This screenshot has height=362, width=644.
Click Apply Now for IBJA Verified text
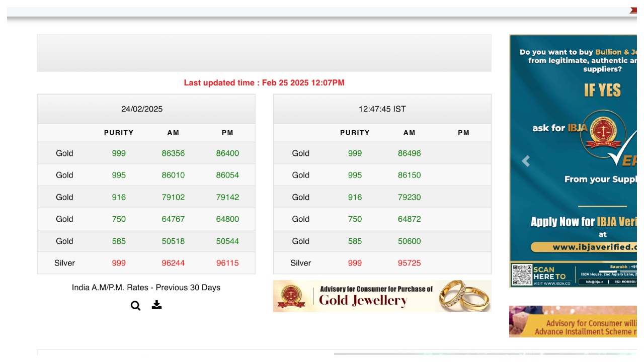(x=584, y=222)
